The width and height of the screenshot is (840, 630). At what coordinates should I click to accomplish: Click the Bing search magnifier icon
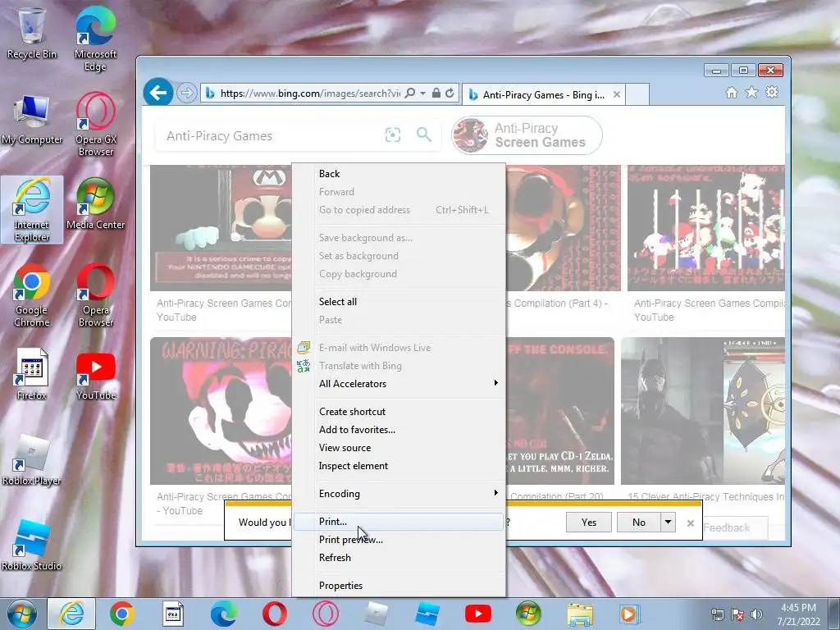[x=424, y=135]
